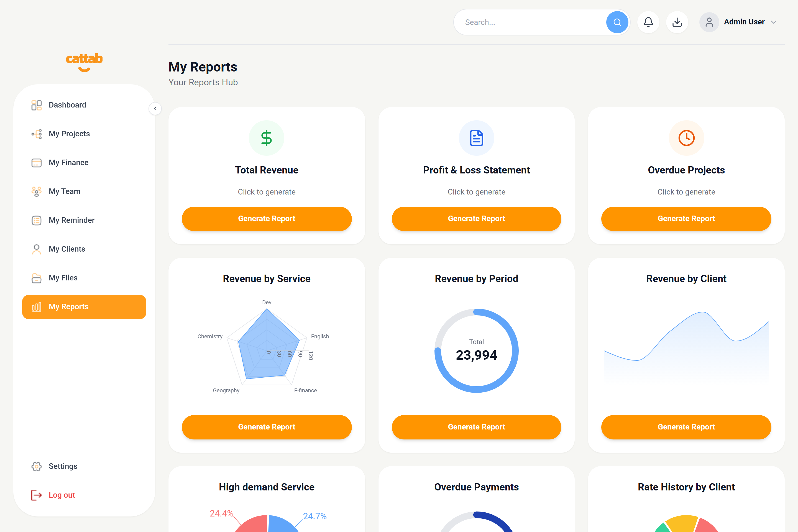Viewport: 798px width, 532px height.
Task: Click the orange clock Overdue Projects icon
Action: click(x=686, y=138)
